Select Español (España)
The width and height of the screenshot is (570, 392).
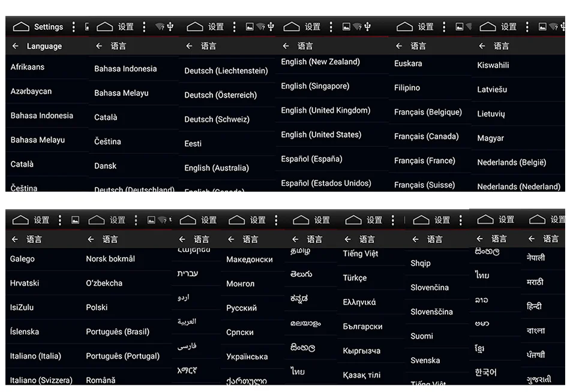pos(312,159)
